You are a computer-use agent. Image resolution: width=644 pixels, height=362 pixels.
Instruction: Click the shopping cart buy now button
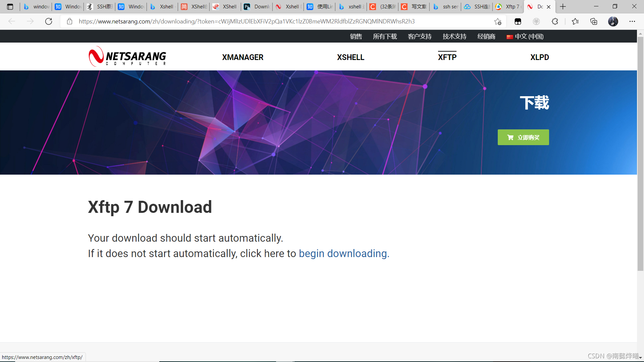tap(523, 137)
